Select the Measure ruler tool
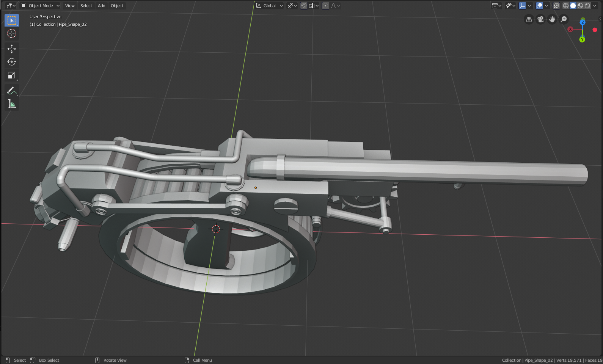 (x=12, y=104)
